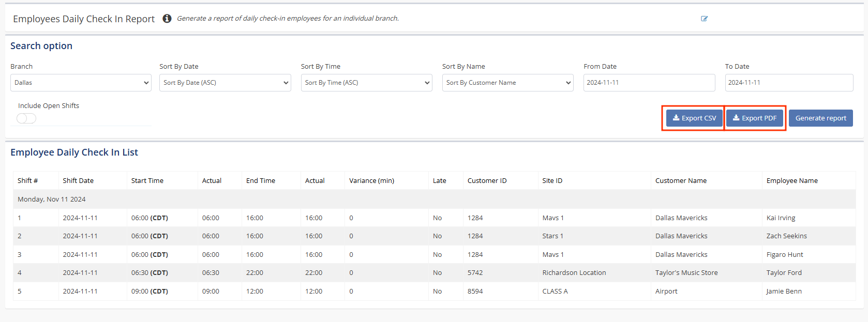The image size is (868, 322).
Task: Open the Branch dropdown showing Dallas
Action: coord(81,83)
